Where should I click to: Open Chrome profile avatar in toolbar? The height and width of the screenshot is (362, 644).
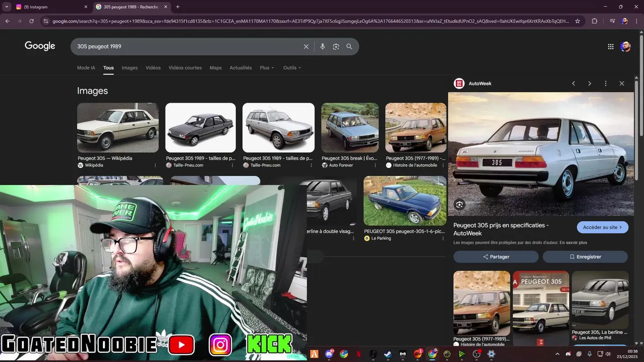click(624, 21)
